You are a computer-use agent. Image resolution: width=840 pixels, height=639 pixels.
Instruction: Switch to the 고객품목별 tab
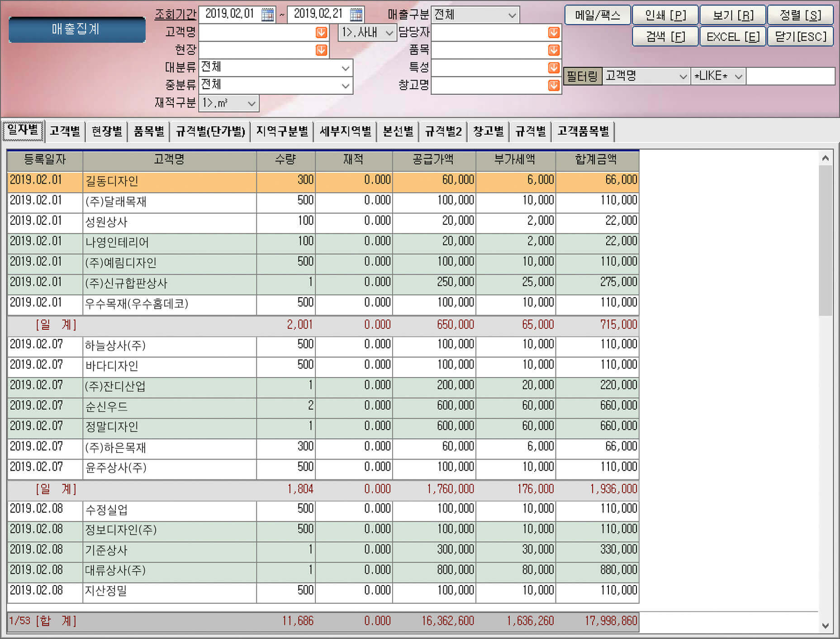(584, 131)
